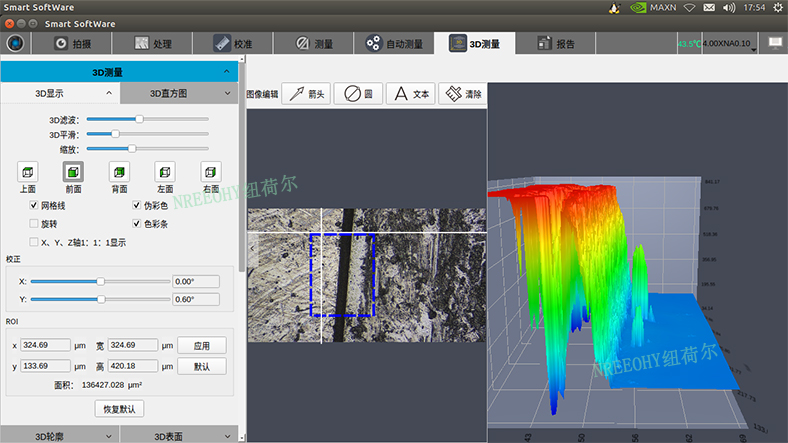
Task: Open the volume control in top bar
Action: (x=729, y=7)
